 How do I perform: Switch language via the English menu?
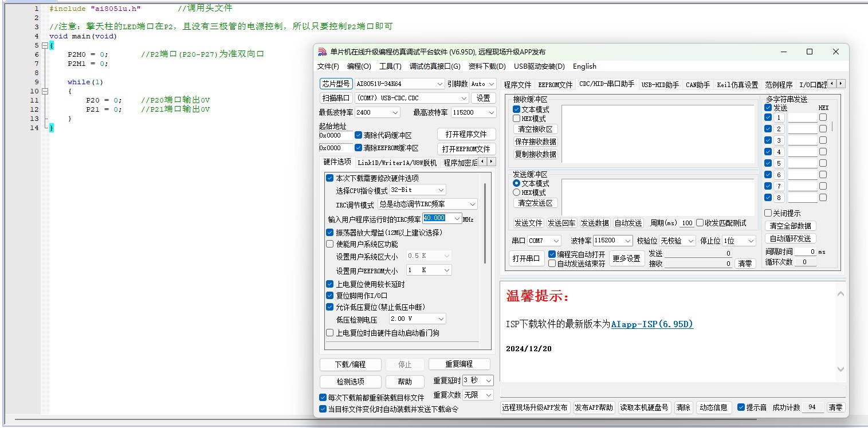coord(584,66)
